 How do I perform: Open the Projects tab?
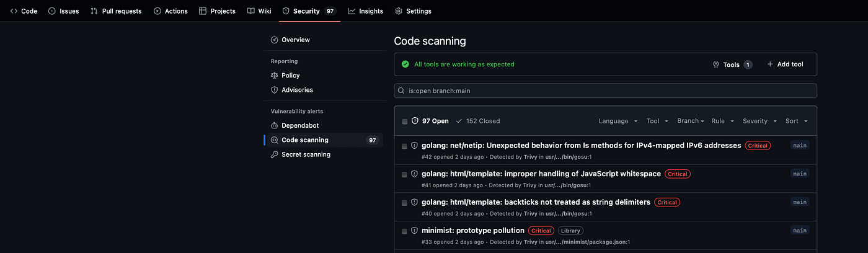pos(217,11)
